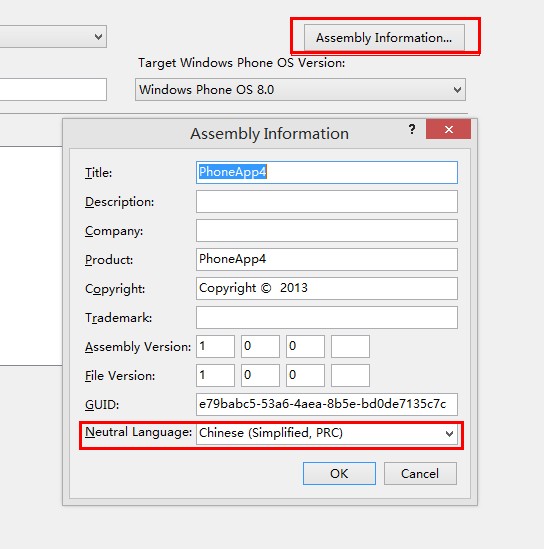Click the empty Trademark field
544x549 pixels.
point(327,318)
